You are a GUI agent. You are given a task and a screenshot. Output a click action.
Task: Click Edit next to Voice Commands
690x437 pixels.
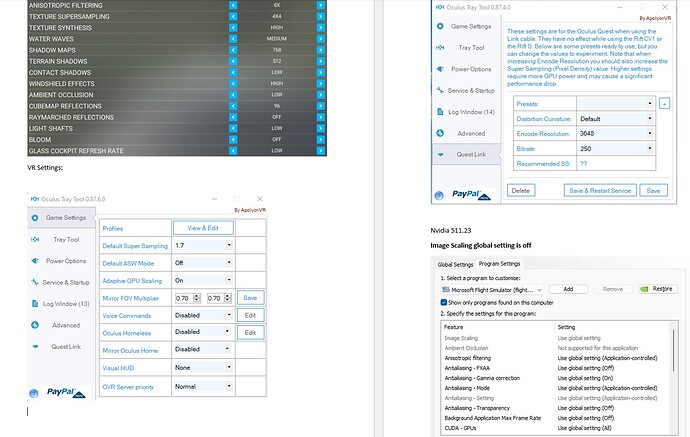[250, 315]
